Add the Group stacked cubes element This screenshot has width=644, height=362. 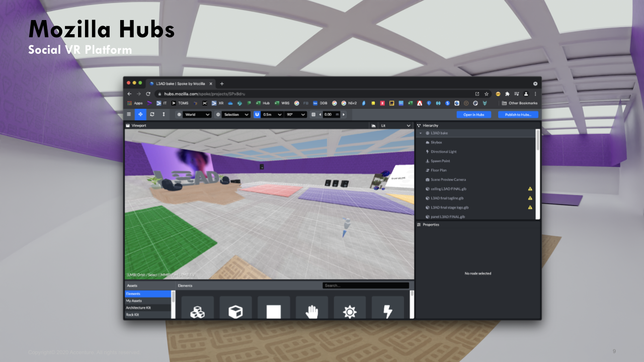[197, 308]
